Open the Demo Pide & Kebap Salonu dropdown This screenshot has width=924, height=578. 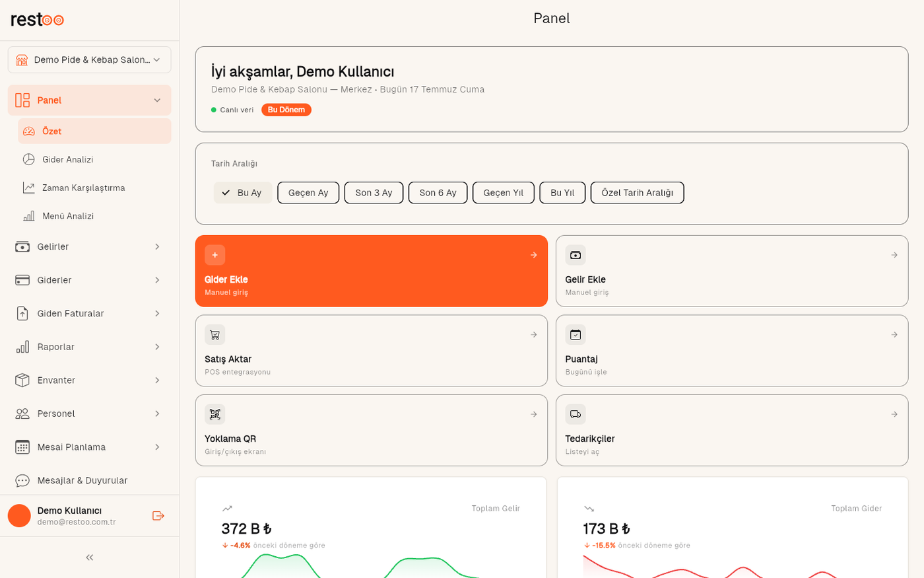pos(90,60)
